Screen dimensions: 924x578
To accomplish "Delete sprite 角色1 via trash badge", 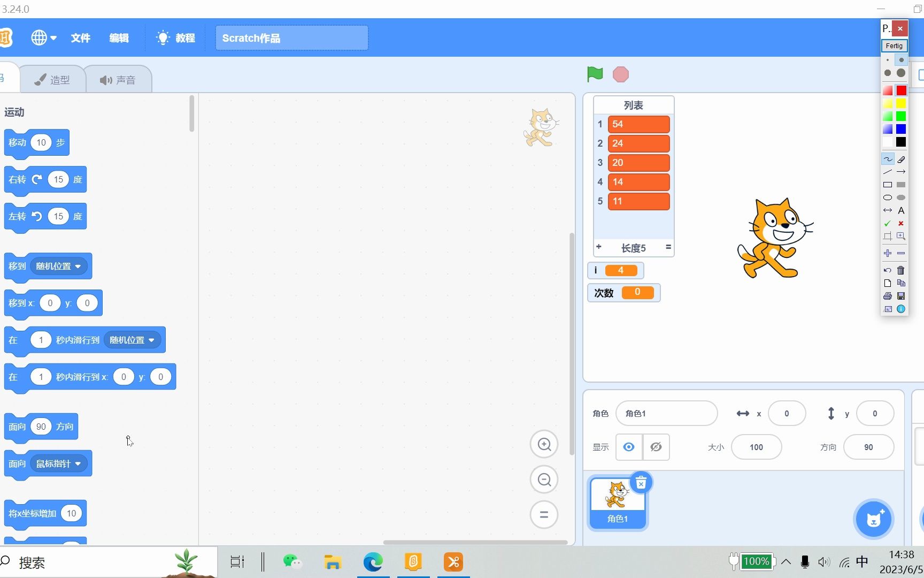I will point(641,482).
